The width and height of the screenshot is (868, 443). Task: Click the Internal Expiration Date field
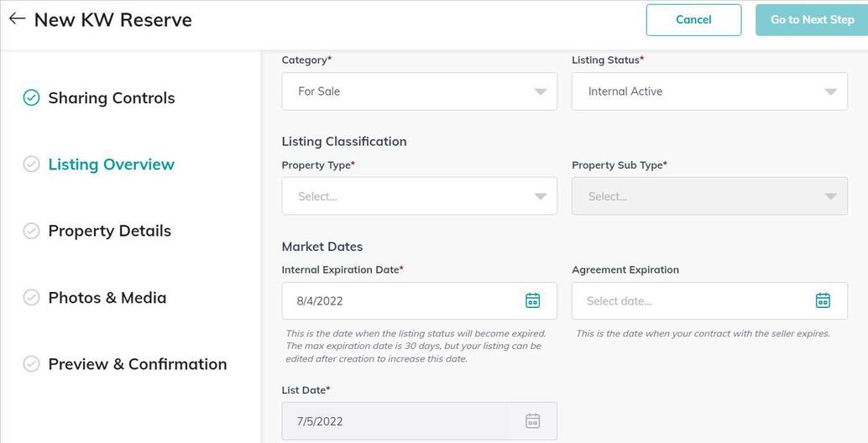point(403,300)
